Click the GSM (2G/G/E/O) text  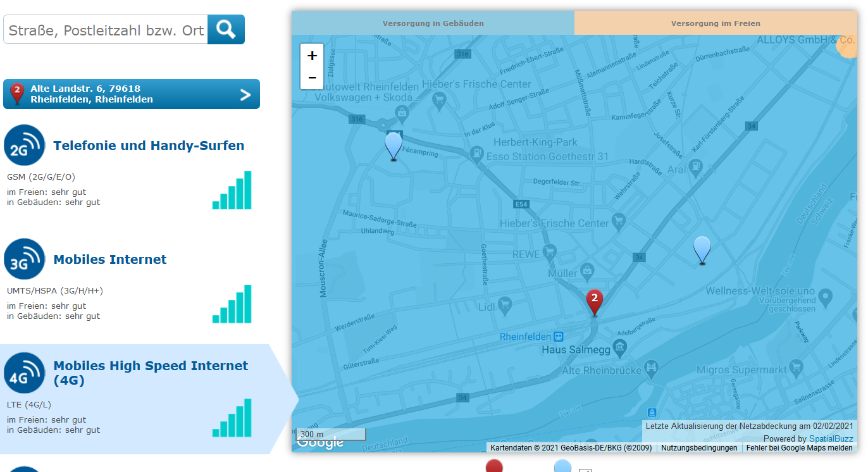click(41, 177)
